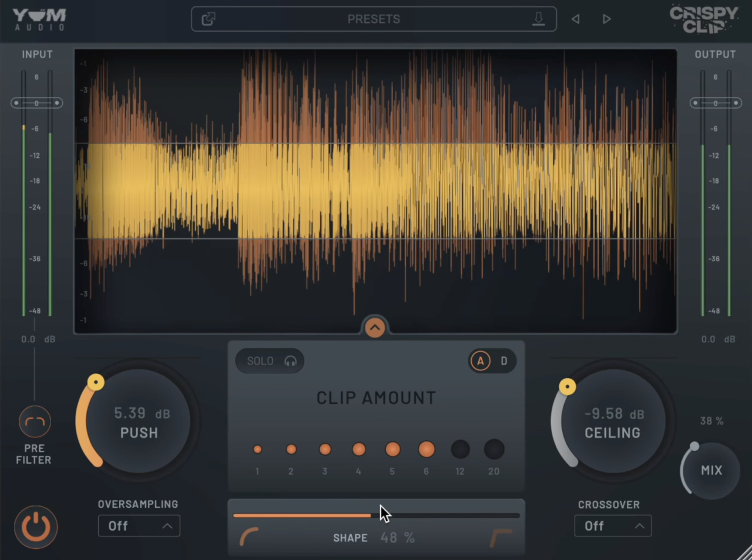
Task: Click the resize grip corner
Action: click(x=744, y=552)
